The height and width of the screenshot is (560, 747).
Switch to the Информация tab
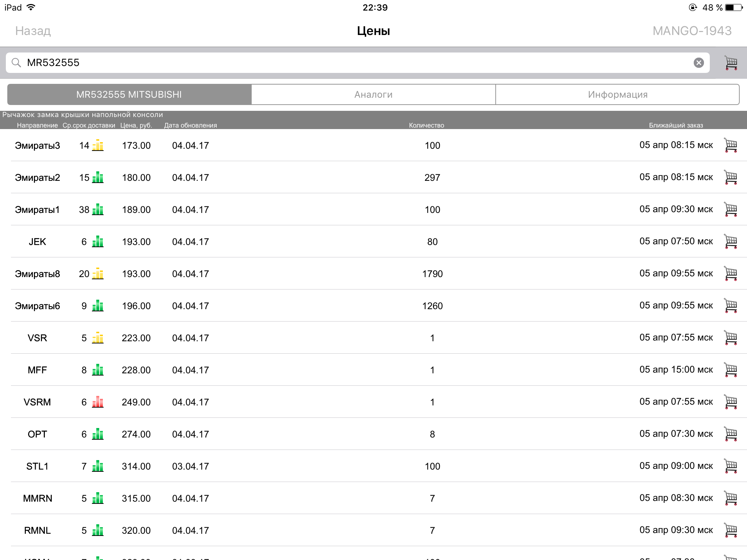click(617, 94)
